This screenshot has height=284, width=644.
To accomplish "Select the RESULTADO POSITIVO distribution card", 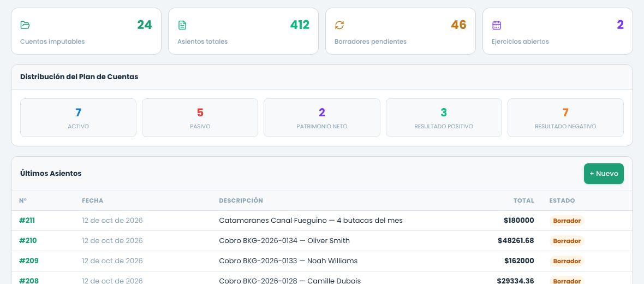I will (x=444, y=117).
